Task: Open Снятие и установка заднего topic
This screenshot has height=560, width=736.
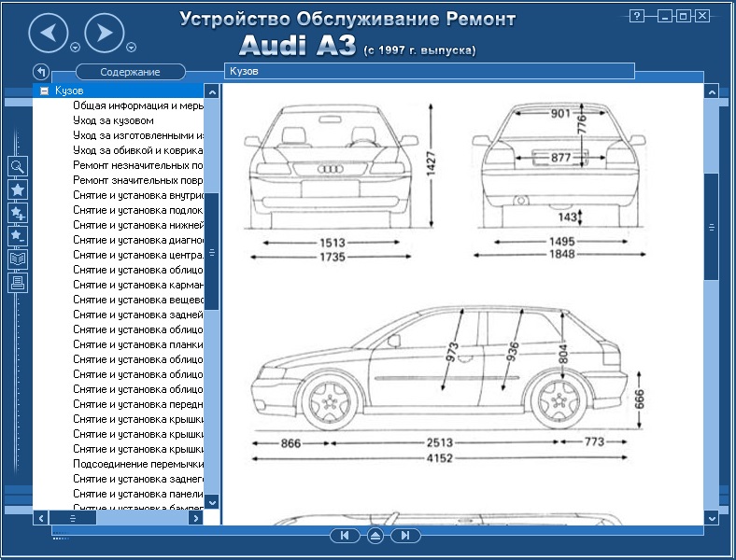Action: coord(138,479)
